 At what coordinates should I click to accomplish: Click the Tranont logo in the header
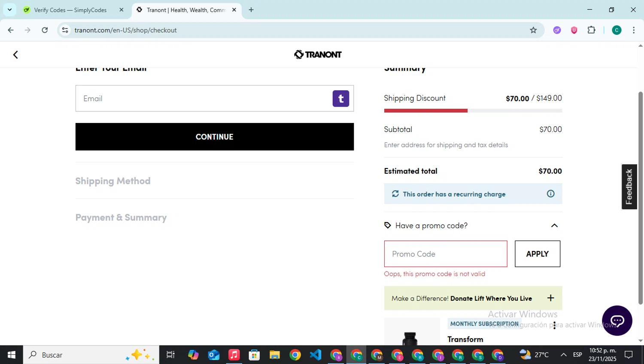coord(318,55)
